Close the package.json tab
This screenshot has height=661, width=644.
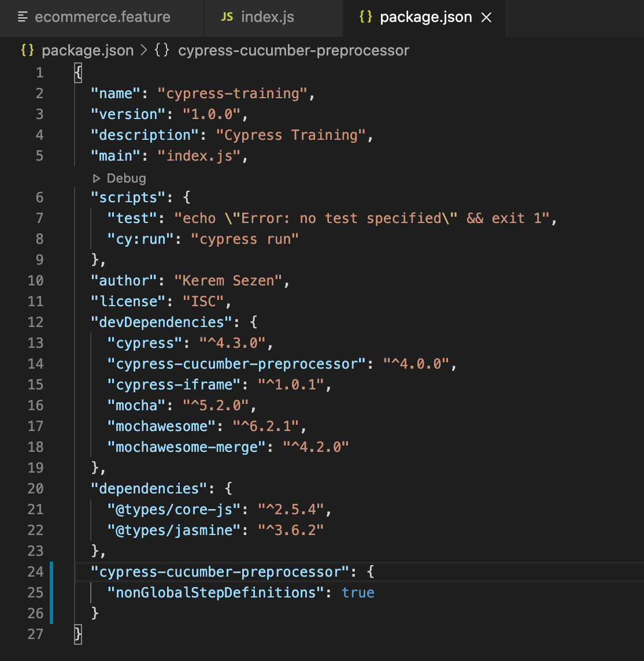(486, 17)
